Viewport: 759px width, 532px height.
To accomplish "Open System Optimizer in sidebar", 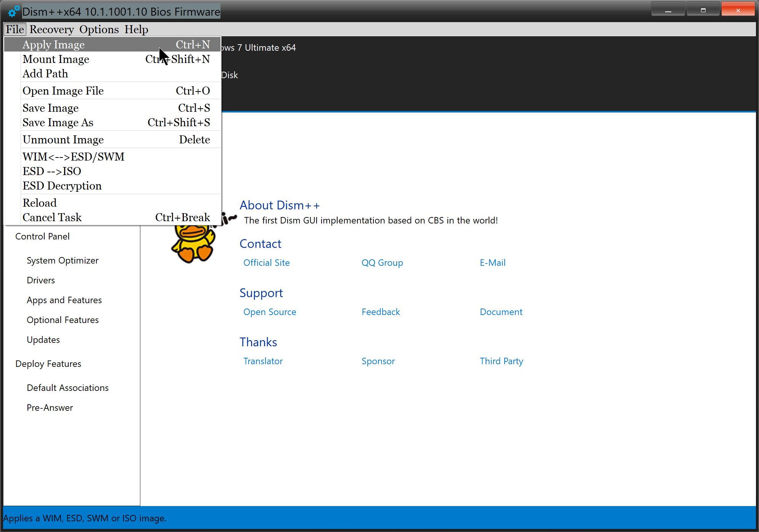I will point(63,260).
